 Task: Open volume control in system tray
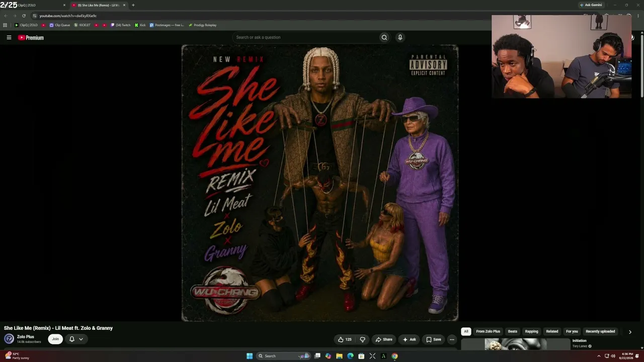pos(613,356)
